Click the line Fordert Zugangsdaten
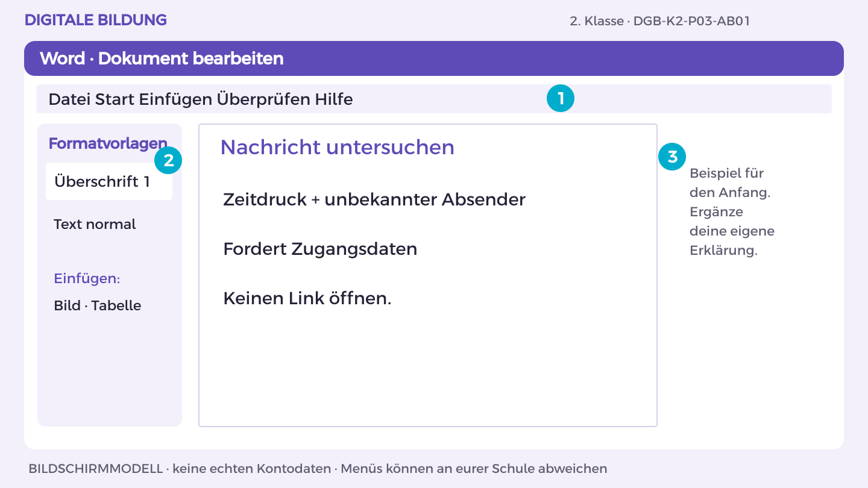 coord(320,249)
